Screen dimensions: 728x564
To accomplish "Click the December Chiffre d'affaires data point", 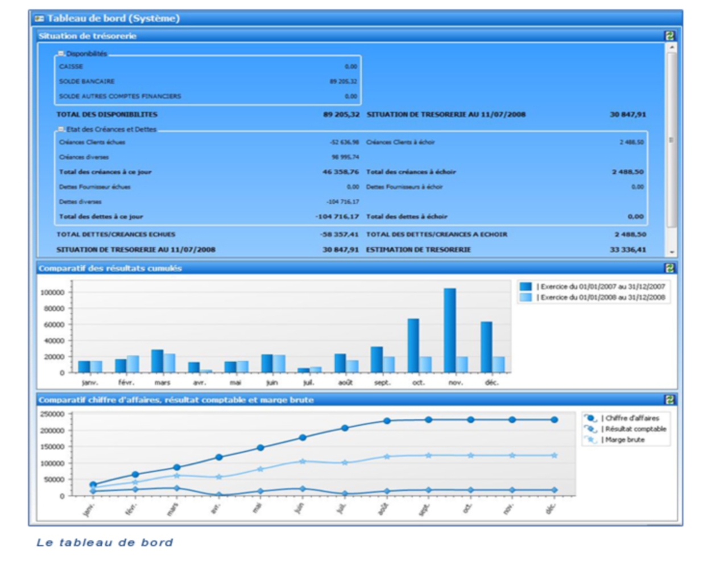I will [x=554, y=420].
